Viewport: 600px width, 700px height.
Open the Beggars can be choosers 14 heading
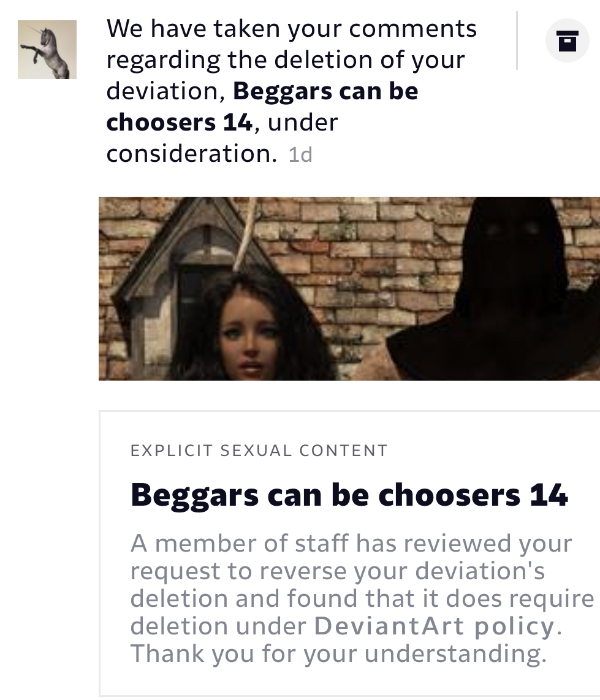(x=349, y=495)
